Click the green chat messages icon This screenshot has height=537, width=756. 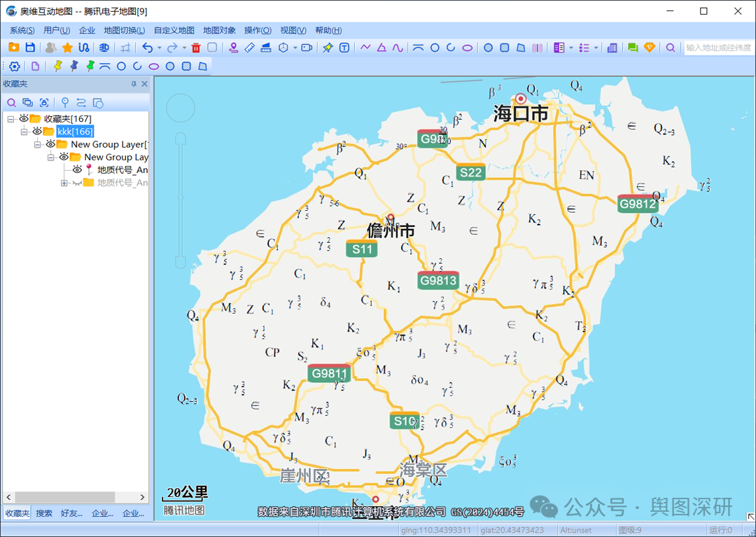[x=633, y=48]
